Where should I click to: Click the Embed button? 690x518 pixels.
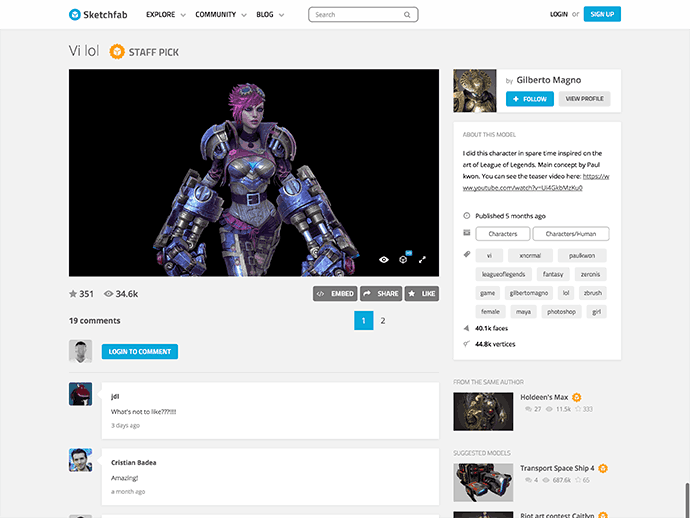click(335, 294)
